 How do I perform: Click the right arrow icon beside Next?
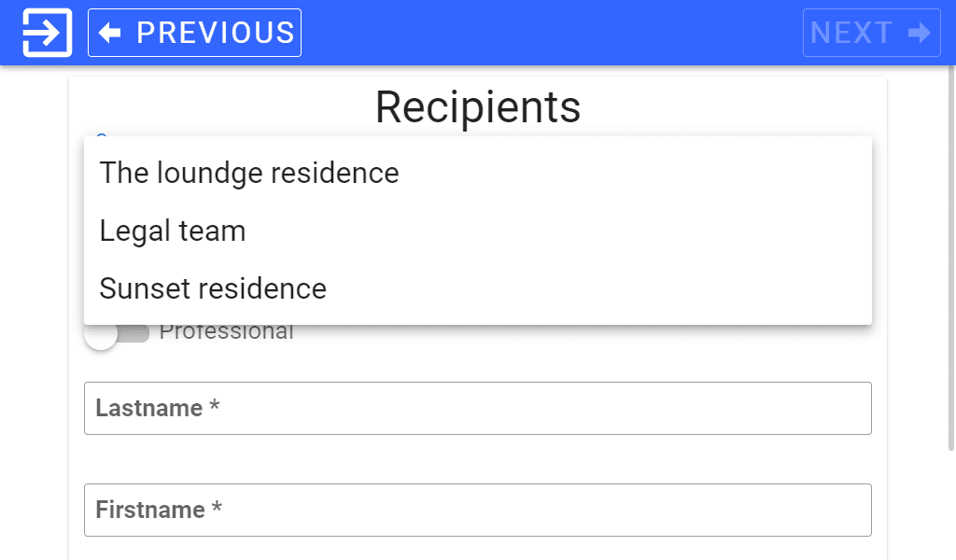[920, 33]
